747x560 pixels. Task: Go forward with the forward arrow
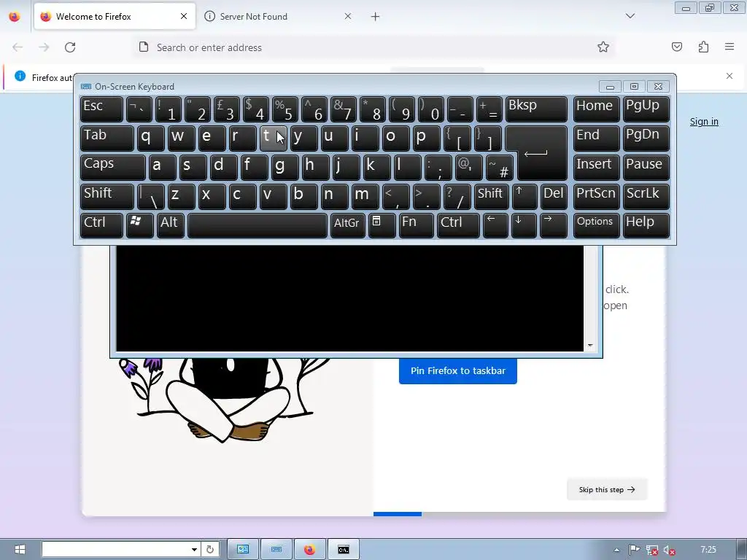(x=44, y=47)
